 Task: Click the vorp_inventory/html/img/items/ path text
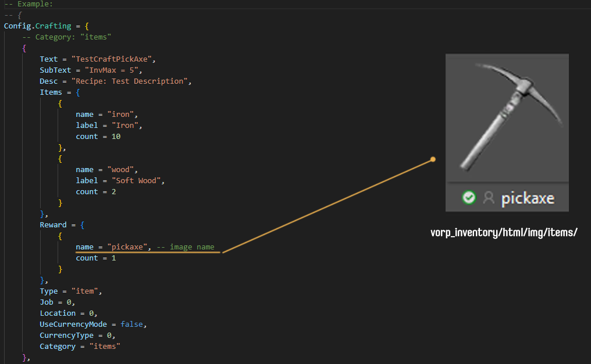(x=504, y=233)
